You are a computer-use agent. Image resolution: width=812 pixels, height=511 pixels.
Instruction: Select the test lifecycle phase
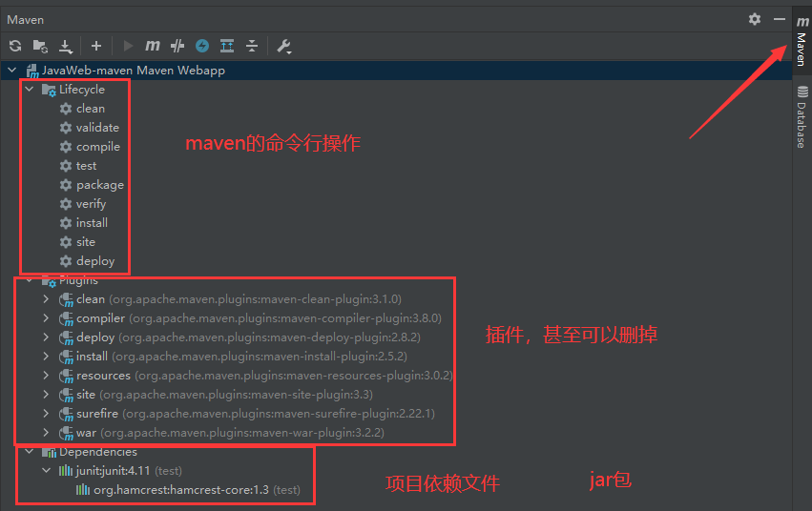click(x=86, y=166)
